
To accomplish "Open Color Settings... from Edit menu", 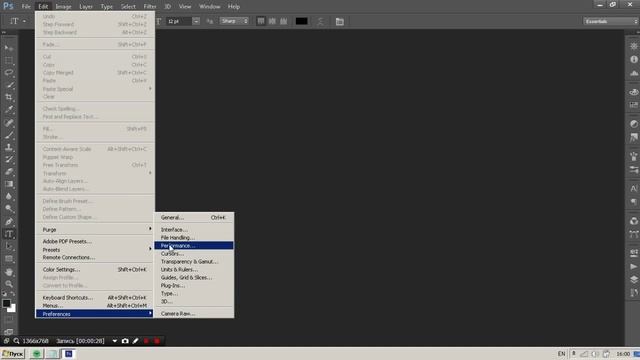I will pos(94,269).
